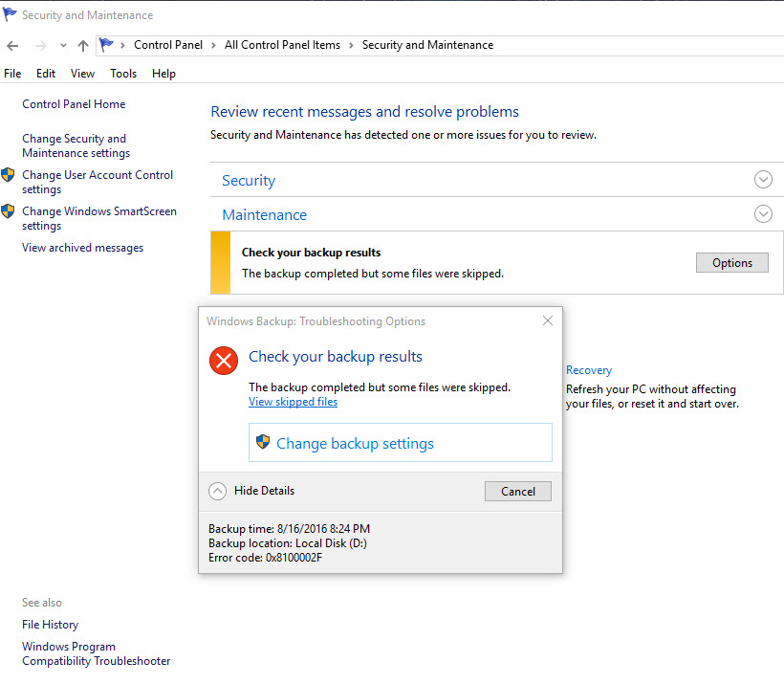Viewport: 784px width, 684px height.
Task: Navigate to All Control Panel Items breadcrumb
Action: pos(282,45)
